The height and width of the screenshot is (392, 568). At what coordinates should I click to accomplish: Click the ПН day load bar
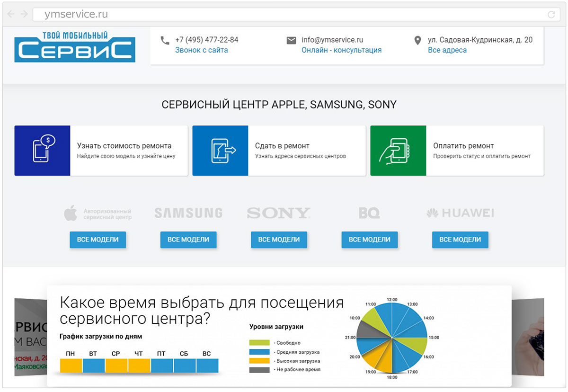[x=71, y=365]
